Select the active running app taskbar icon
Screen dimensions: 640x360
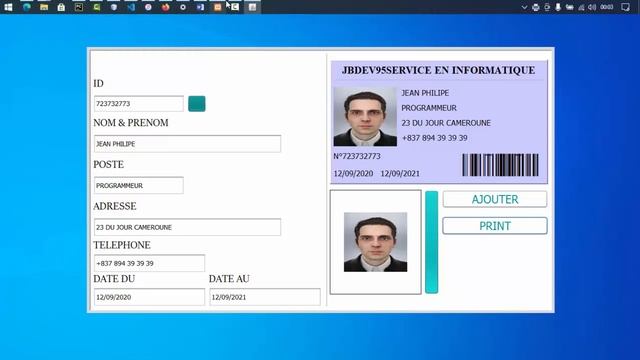pyautogui.click(x=253, y=7)
